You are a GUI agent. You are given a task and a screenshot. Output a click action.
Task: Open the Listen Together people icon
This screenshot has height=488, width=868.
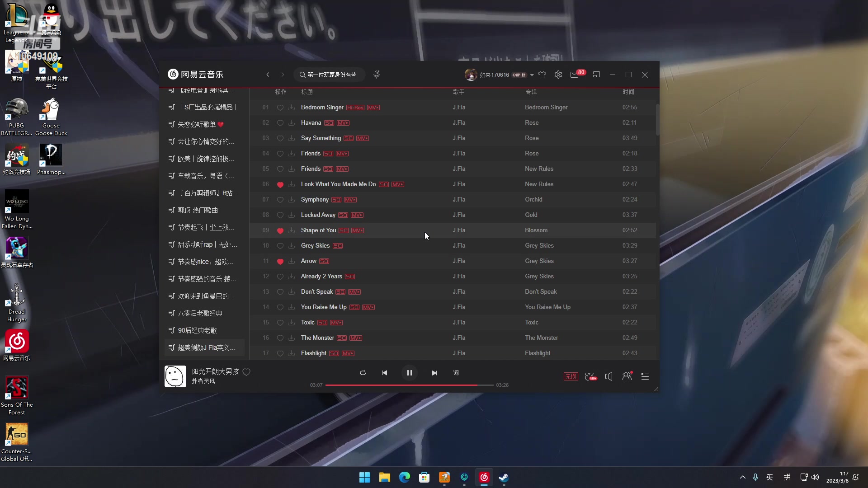tap(627, 376)
